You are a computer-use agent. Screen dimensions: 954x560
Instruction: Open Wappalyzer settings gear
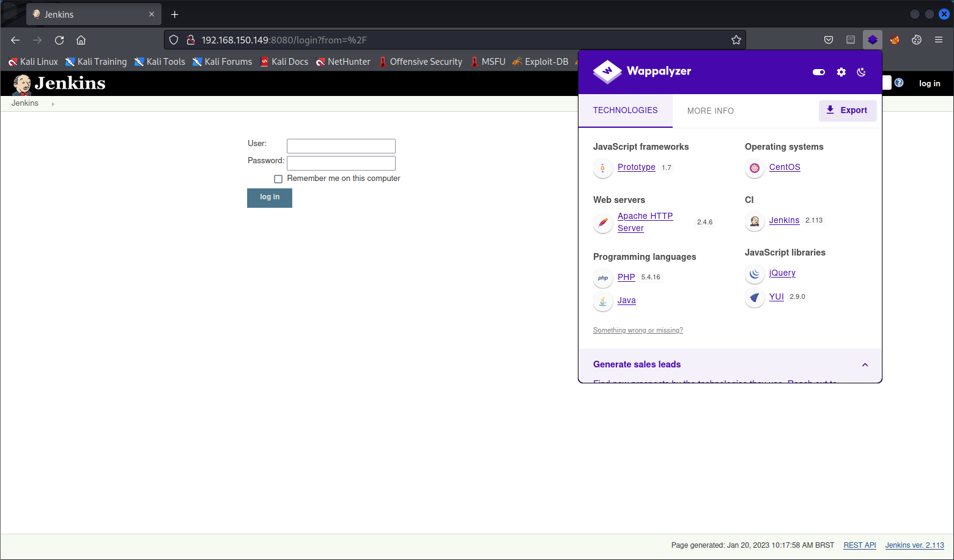841,72
